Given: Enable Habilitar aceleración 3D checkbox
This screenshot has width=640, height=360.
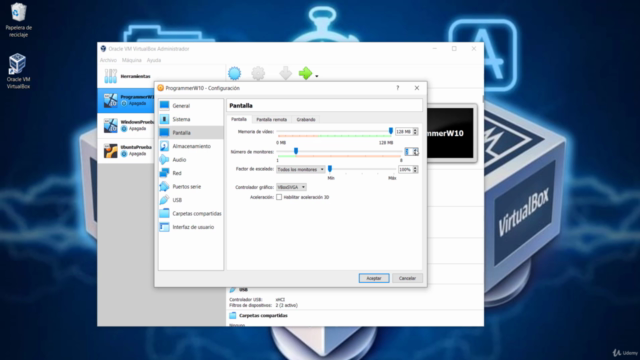Looking at the screenshot, I should coord(279,197).
